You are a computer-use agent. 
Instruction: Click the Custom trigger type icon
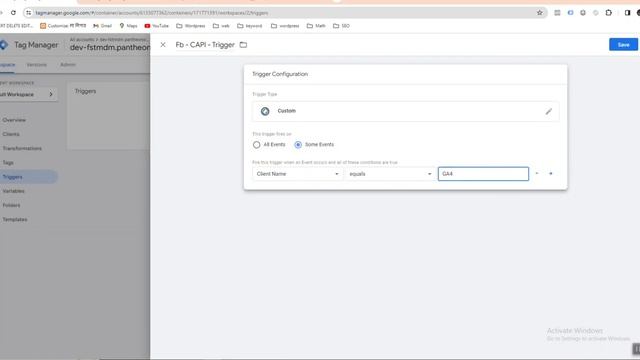coord(265,111)
